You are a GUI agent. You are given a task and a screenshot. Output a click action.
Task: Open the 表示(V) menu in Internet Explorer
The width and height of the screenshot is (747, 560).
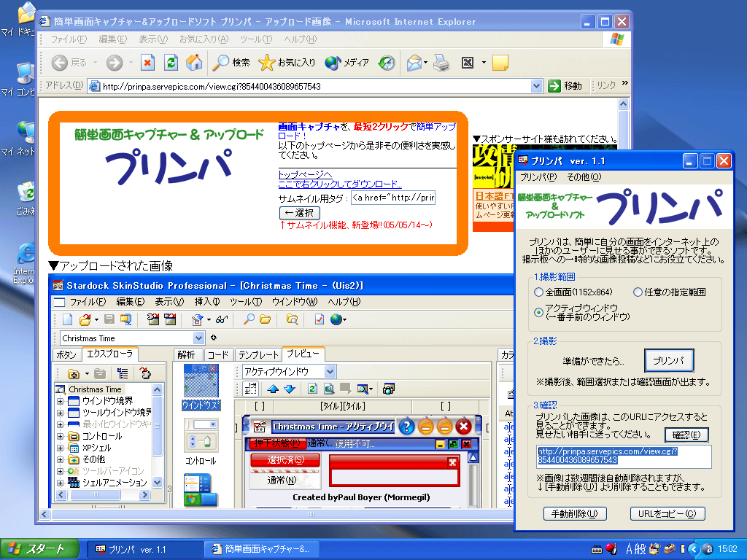153,39
